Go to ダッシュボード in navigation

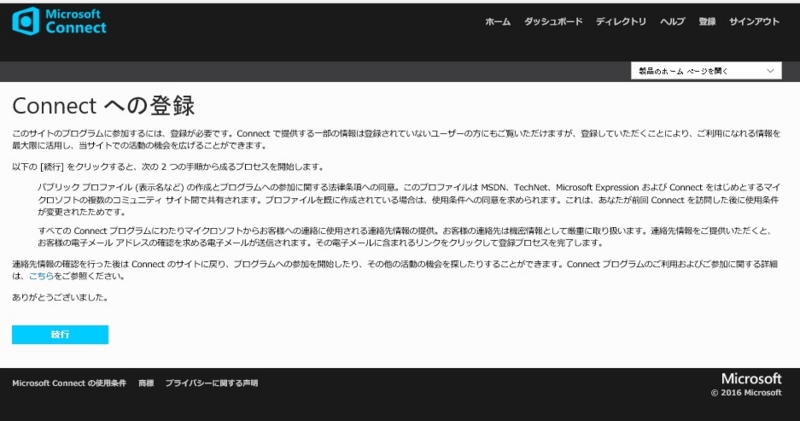[553, 21]
